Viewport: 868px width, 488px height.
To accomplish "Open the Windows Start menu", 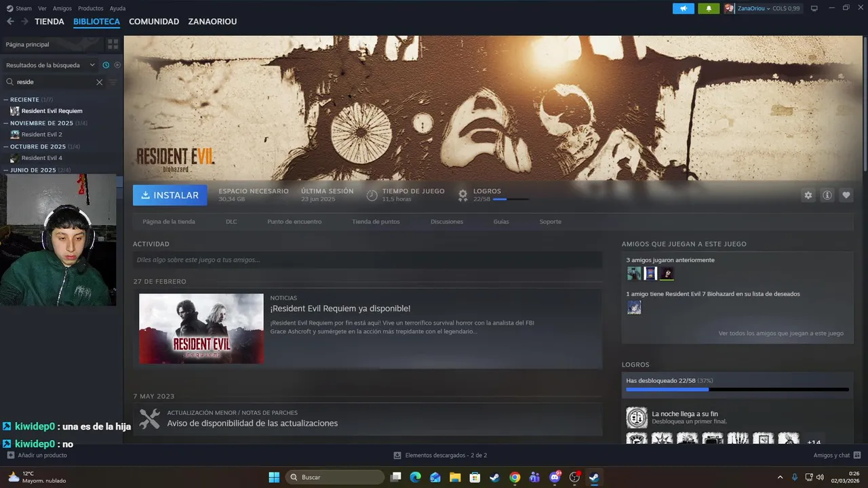I will click(x=274, y=477).
